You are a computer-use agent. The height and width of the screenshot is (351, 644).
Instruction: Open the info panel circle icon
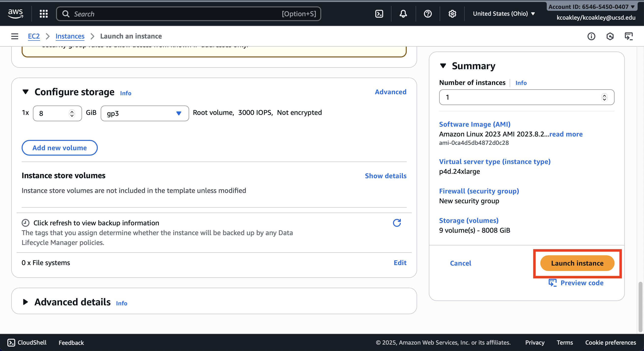591,36
